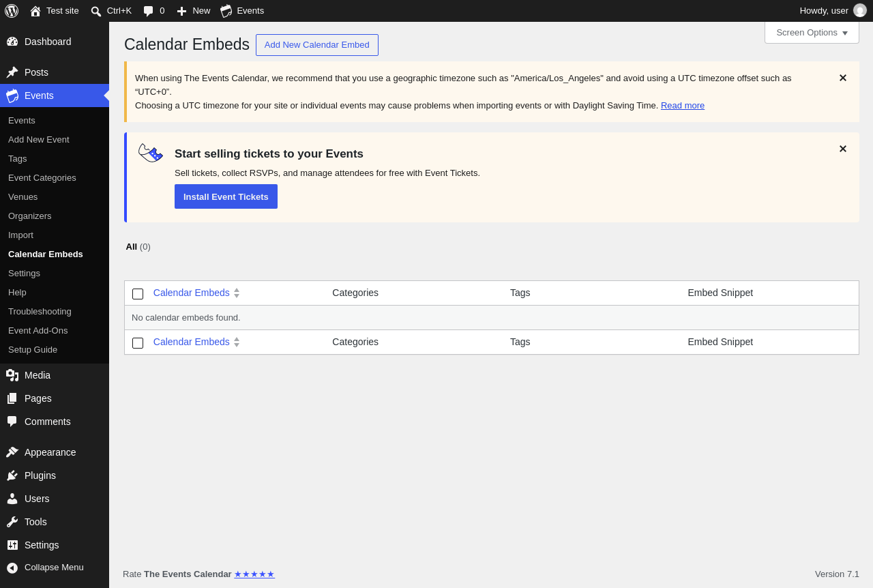Click the Settings sliders icon
The width and height of the screenshot is (873, 588).
pos(12,545)
